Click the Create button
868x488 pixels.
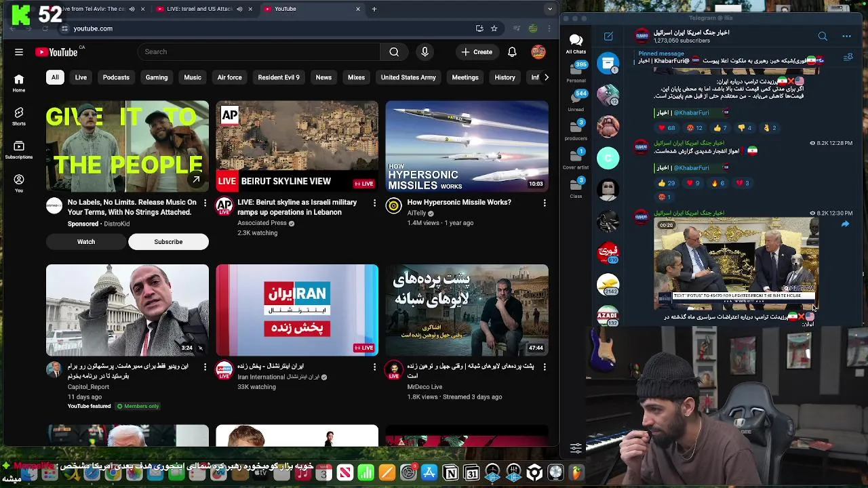477,52
